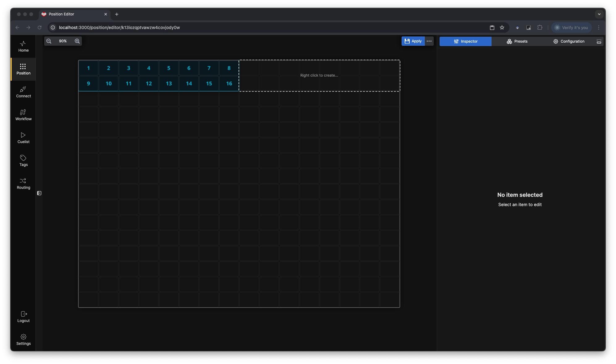Screen dimensions: 616x364
Task: Select position cell 1
Action: point(88,68)
